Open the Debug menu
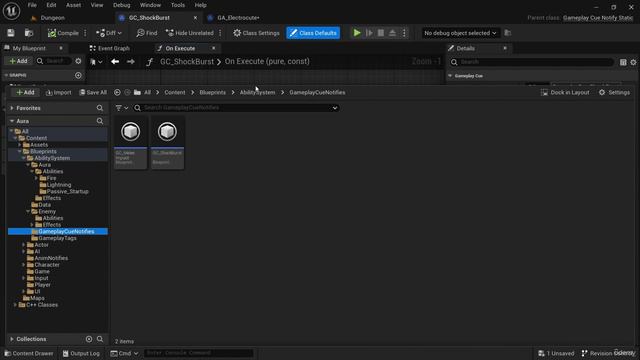Image resolution: width=640 pixels, height=360 pixels. (122, 5)
